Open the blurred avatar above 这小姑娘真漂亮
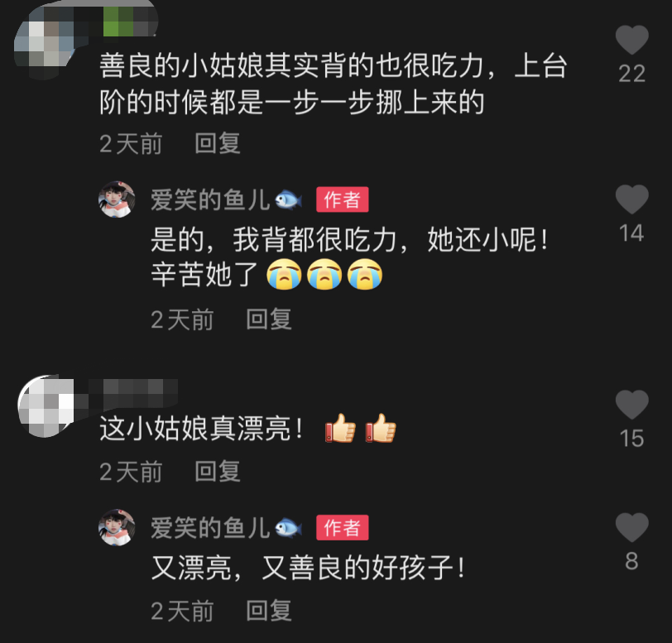Viewport: 672px width, 643px height. coord(46,406)
